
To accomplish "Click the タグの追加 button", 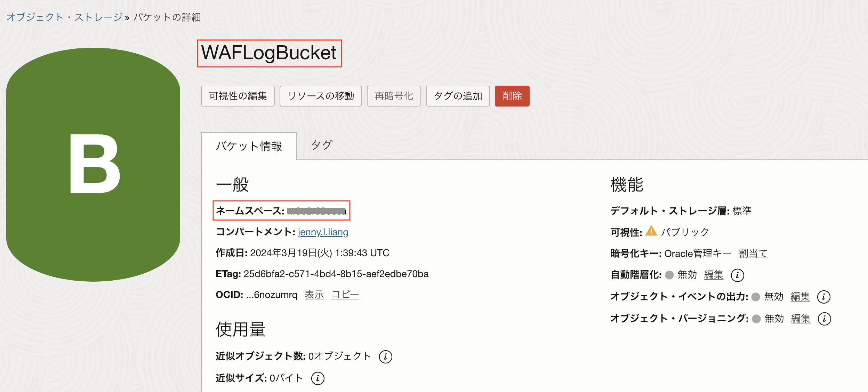I will pyautogui.click(x=458, y=96).
